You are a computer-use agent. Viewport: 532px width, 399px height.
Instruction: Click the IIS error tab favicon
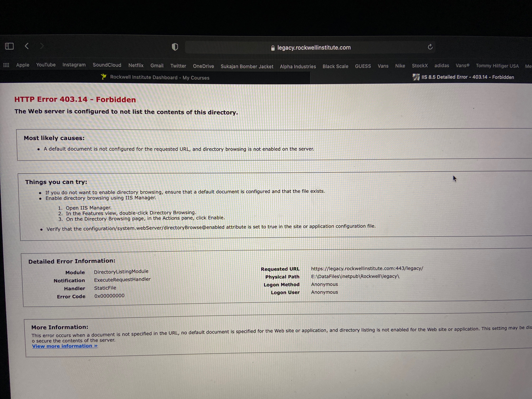coord(416,77)
